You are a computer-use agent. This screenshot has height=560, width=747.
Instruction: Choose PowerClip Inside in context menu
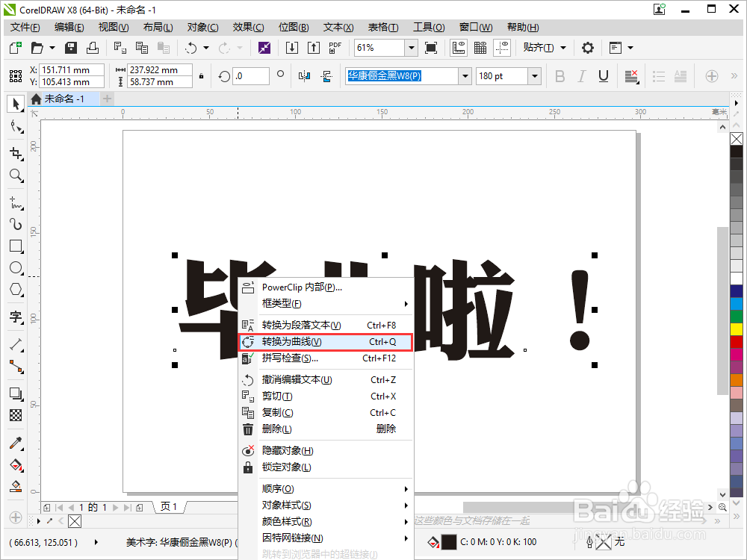(x=326, y=287)
